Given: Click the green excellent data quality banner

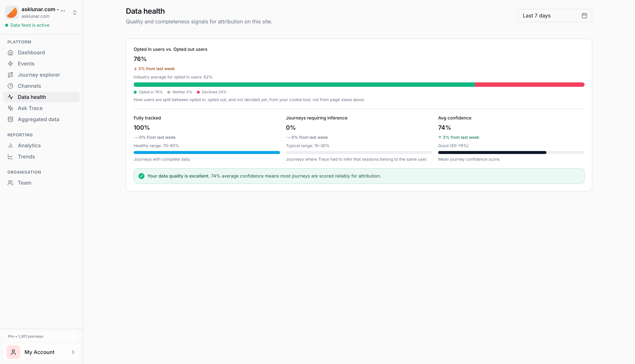Looking at the screenshot, I should pyautogui.click(x=359, y=176).
